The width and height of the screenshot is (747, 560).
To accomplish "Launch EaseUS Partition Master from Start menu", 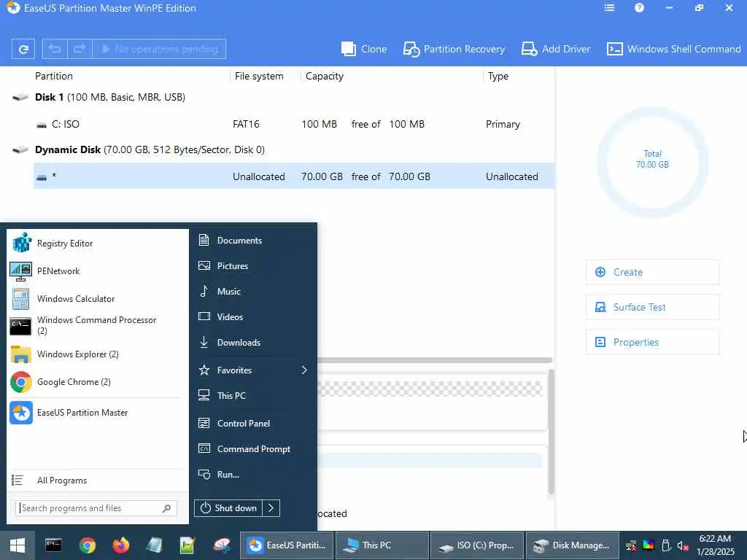I will [96, 413].
